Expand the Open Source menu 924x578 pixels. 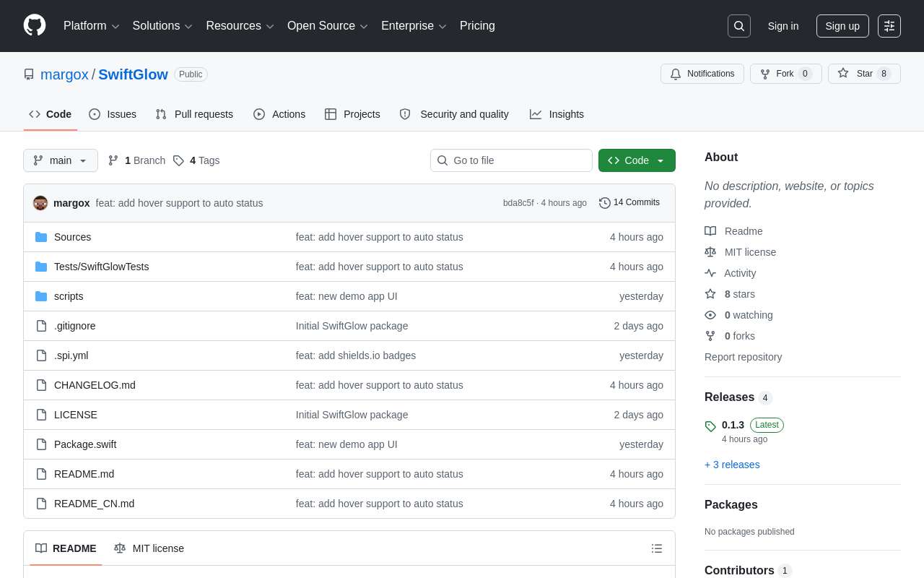pyautogui.click(x=328, y=26)
